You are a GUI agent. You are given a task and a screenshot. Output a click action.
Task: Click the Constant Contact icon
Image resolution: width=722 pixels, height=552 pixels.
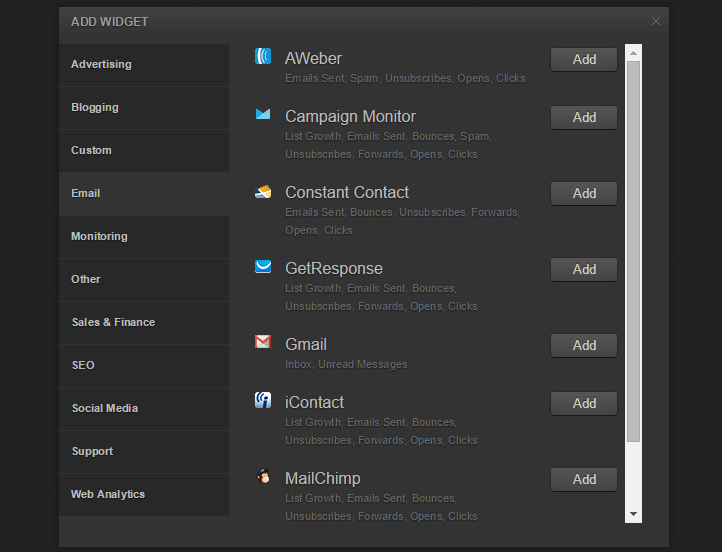(x=263, y=192)
